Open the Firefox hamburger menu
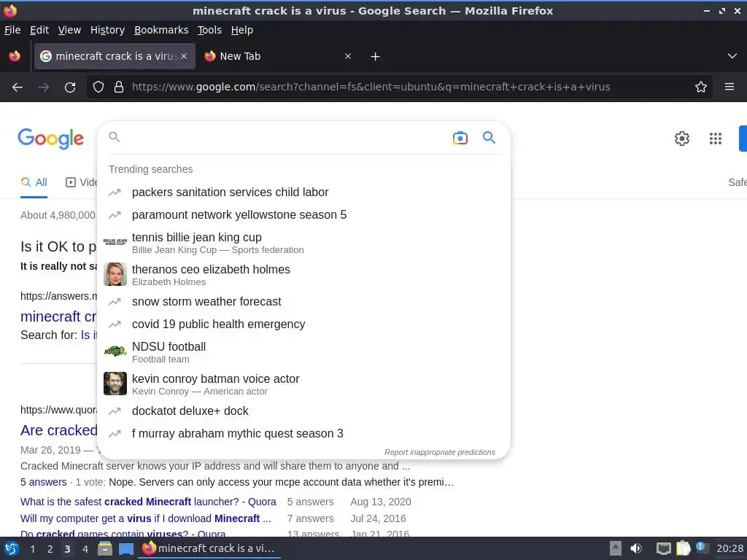 pyautogui.click(x=729, y=87)
